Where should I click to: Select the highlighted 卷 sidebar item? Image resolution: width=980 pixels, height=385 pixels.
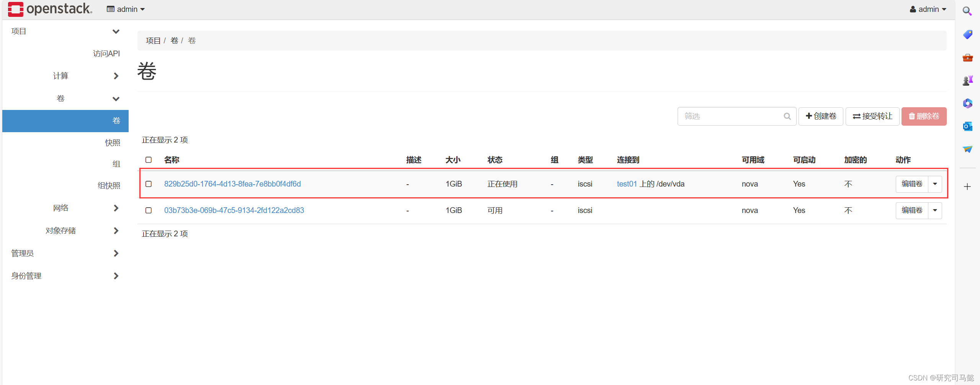(65, 121)
